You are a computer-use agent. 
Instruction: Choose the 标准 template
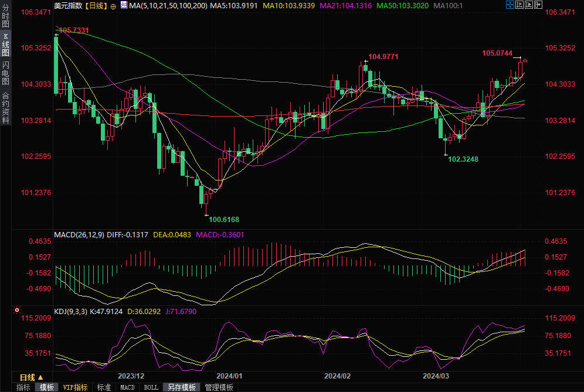pyautogui.click(x=104, y=387)
